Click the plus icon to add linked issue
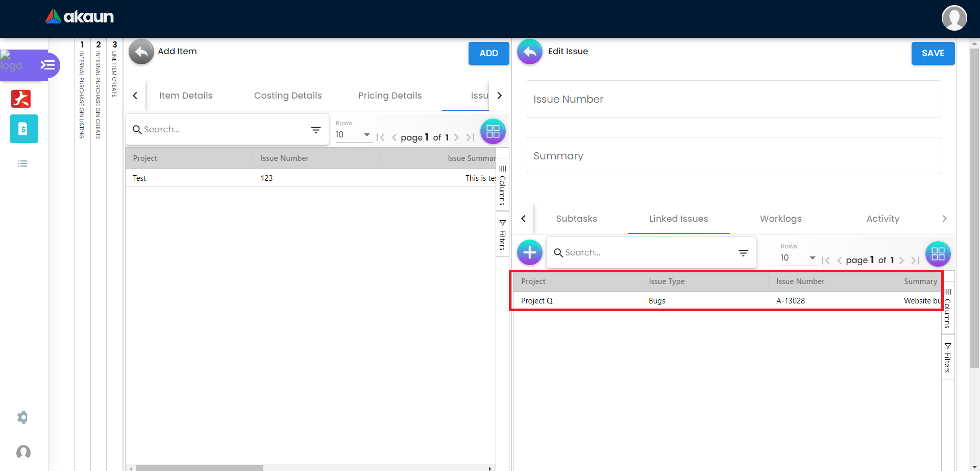980x471 pixels. pyautogui.click(x=529, y=252)
